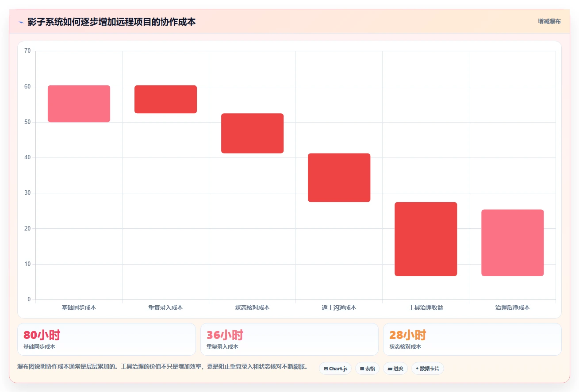Viewport: 579px width, 392px height.
Task: Select the 返工沟通成本 red bar
Action: point(339,177)
